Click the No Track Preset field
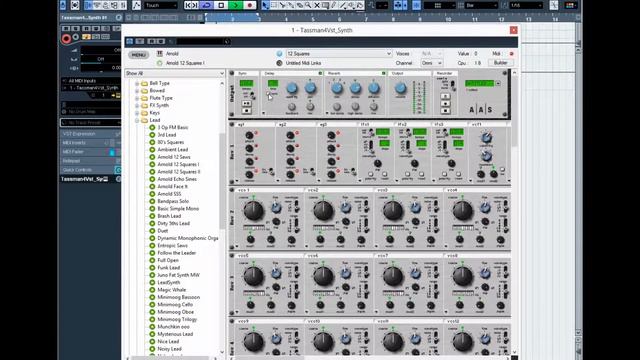The width and height of the screenshot is (640, 360). click(91, 122)
